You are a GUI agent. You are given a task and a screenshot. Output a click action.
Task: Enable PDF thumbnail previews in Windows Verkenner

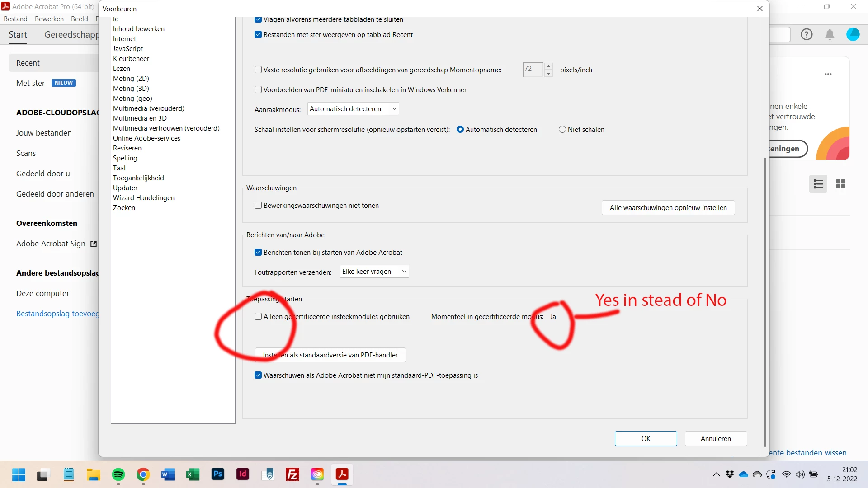[258, 90]
